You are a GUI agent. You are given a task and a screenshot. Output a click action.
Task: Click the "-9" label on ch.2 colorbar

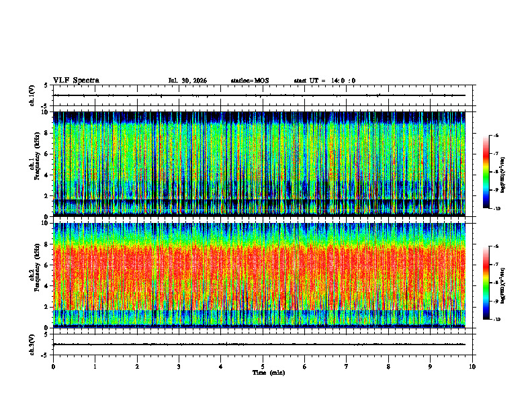496,301
